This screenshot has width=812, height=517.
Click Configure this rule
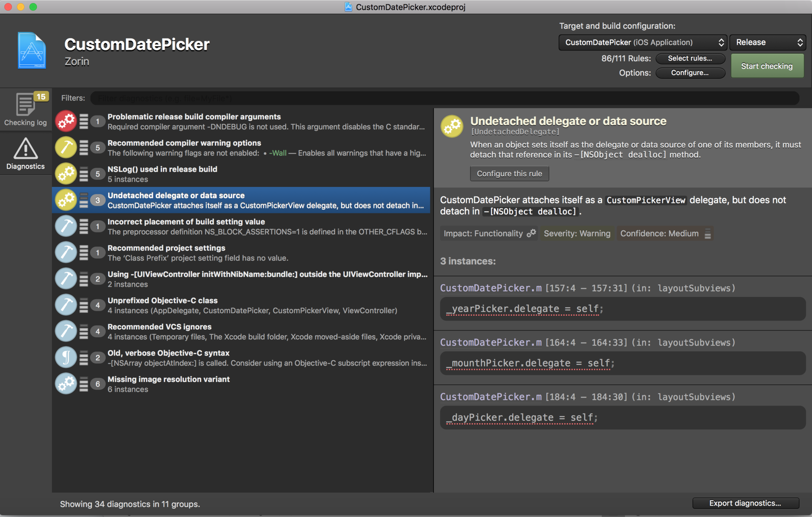pos(509,173)
